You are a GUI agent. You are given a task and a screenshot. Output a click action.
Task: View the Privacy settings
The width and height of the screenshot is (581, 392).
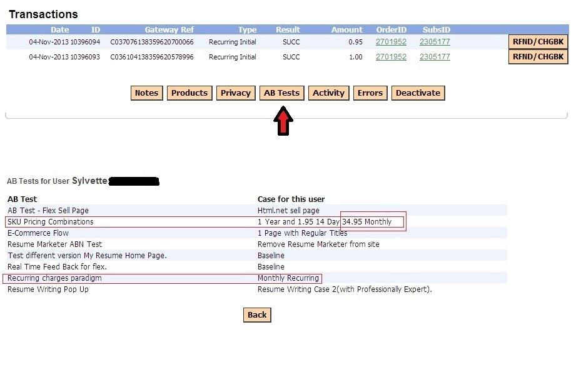[x=235, y=93]
